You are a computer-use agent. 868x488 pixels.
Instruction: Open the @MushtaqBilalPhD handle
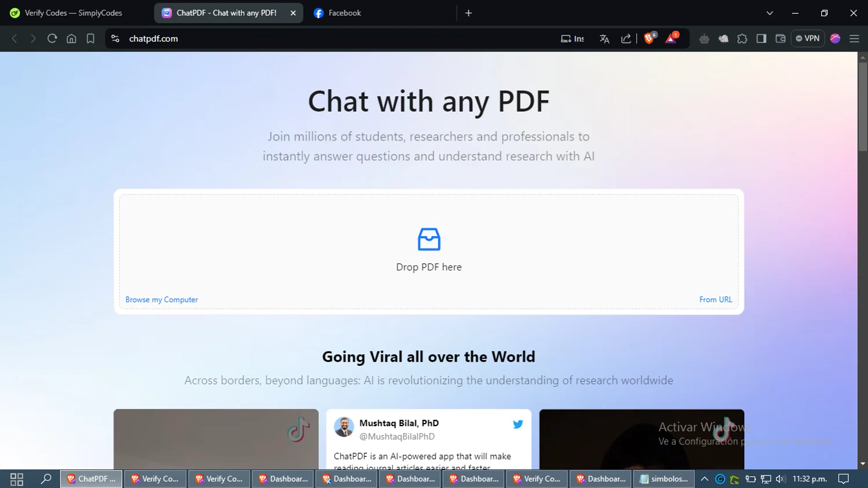[397, 436]
